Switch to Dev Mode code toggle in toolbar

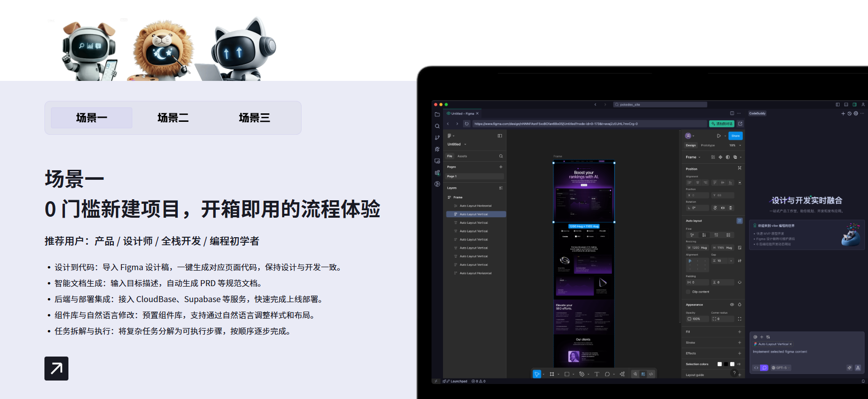pyautogui.click(x=651, y=374)
